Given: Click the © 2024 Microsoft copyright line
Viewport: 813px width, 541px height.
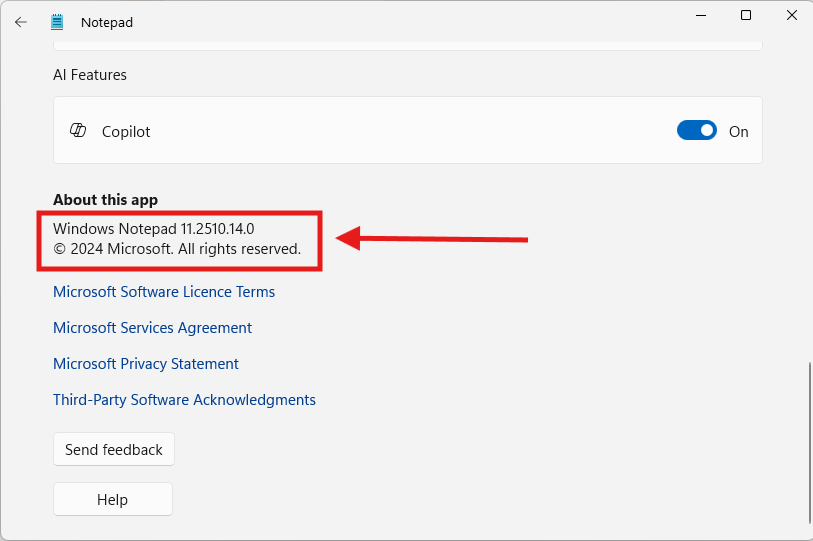Looking at the screenshot, I should tap(177, 249).
